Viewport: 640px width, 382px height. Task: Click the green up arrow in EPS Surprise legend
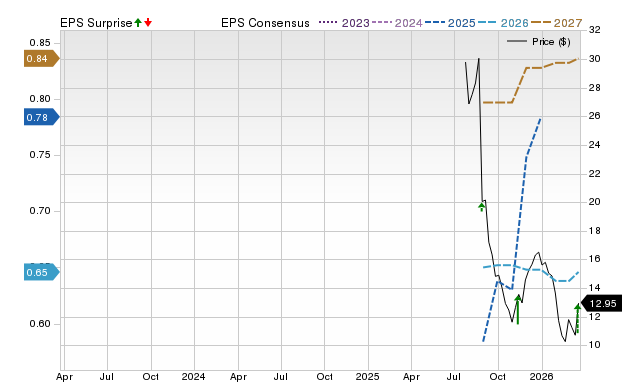[x=138, y=23]
